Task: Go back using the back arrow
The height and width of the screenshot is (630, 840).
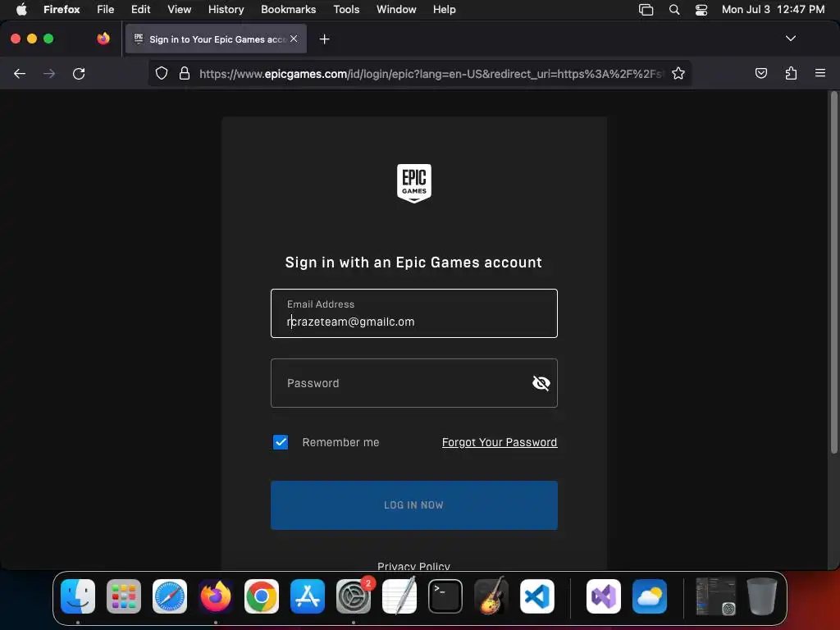Action: click(20, 73)
